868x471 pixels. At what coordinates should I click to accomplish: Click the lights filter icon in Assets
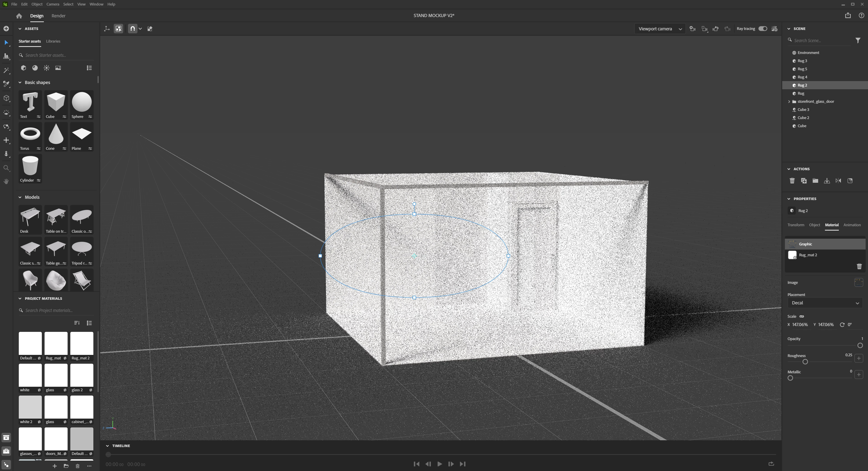click(47, 68)
